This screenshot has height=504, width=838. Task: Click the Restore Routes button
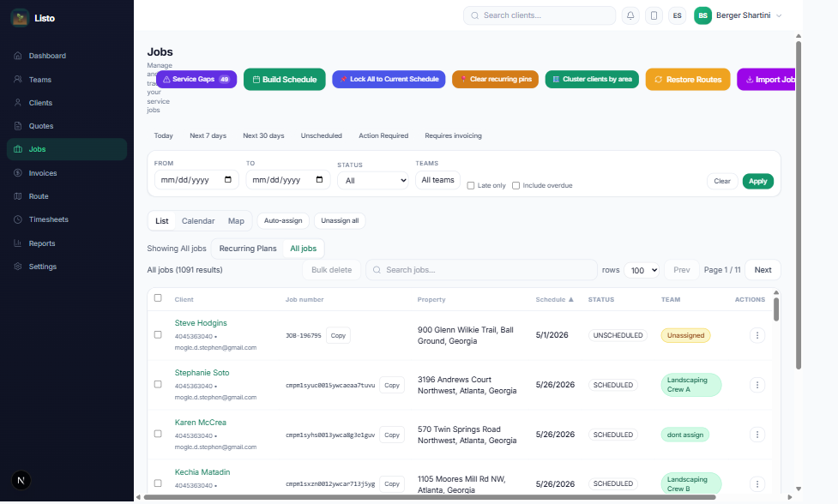tap(688, 80)
